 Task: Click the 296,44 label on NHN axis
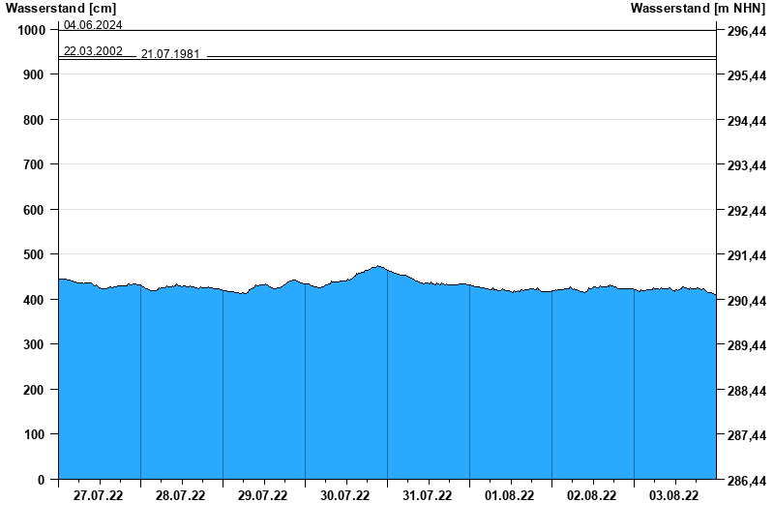click(746, 31)
